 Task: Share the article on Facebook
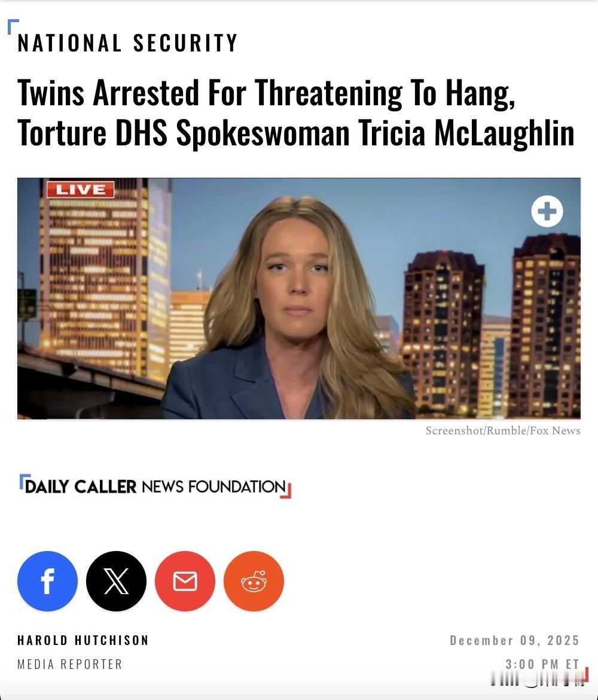point(47,581)
